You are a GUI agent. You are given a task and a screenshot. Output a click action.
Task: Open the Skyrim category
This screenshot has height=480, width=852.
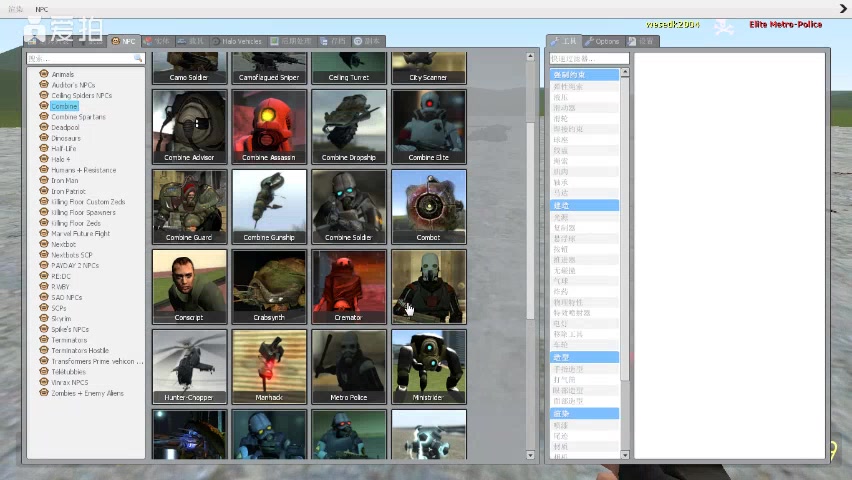[x=61, y=319]
